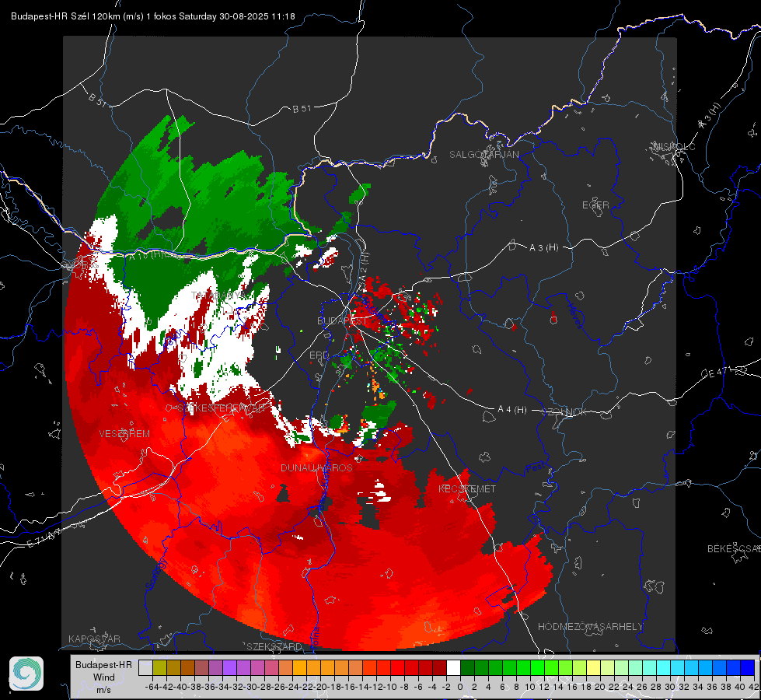
Task: Click the HODMEZOVASARHELY city label
Action: (591, 627)
